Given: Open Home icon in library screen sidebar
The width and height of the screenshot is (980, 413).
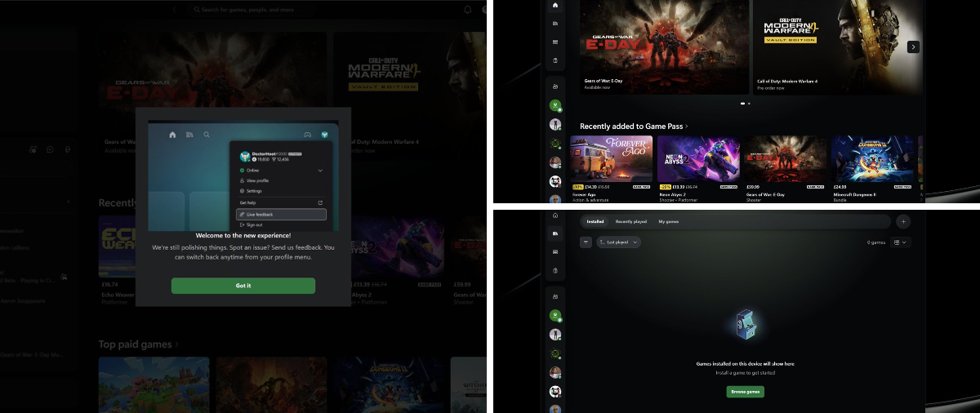Looking at the screenshot, I should 555,215.
